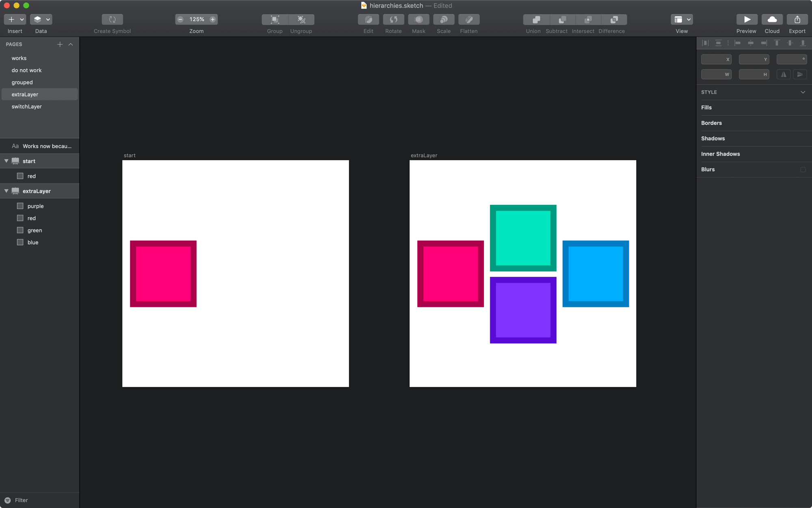The image size is (812, 508).
Task: Click the Inner Shadows section header
Action: [720, 154]
